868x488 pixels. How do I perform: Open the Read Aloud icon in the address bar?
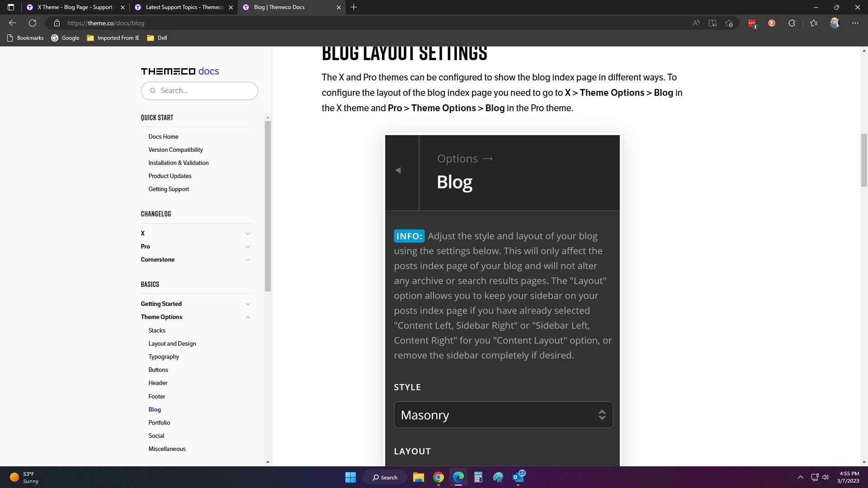[x=696, y=23]
